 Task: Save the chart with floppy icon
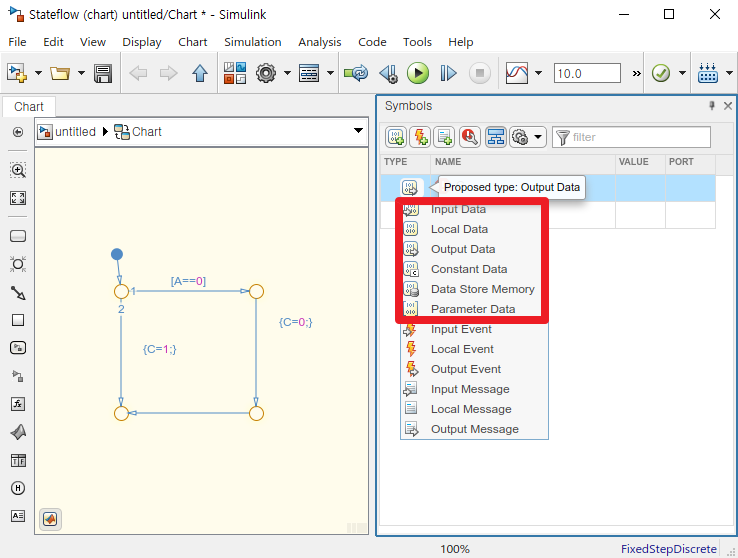103,73
